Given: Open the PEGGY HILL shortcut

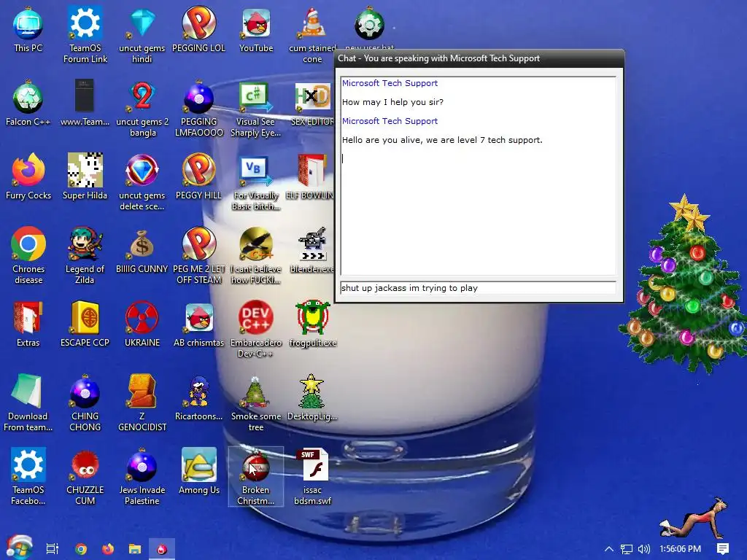Looking at the screenshot, I should point(198,176).
